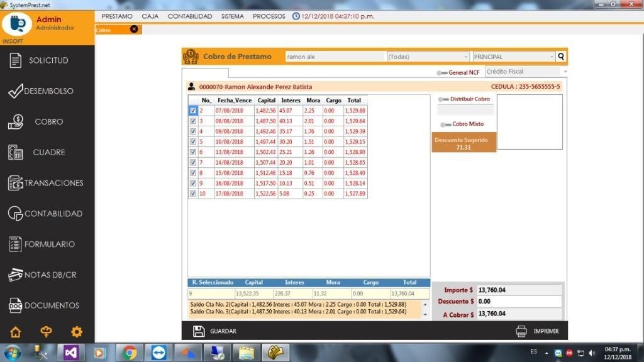Click the Capital column header in grid
This screenshot has height=362, width=644.
(x=266, y=101)
